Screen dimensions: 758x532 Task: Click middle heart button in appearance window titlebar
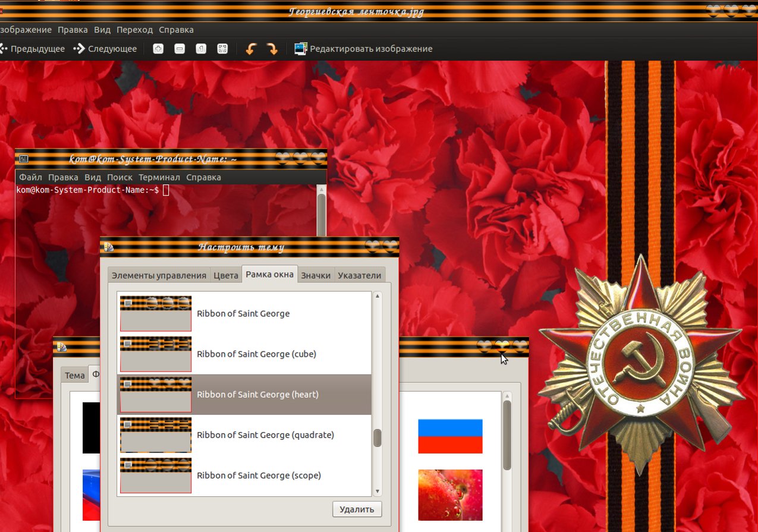pyautogui.click(x=502, y=345)
